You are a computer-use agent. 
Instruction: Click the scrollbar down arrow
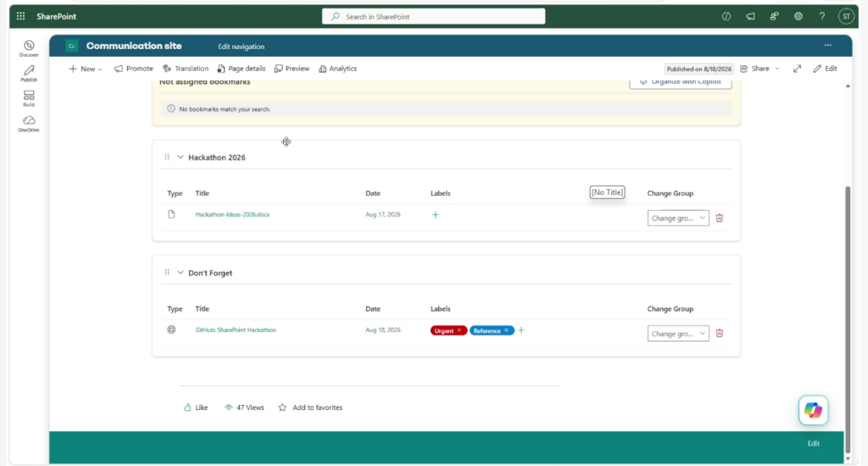pos(848,458)
